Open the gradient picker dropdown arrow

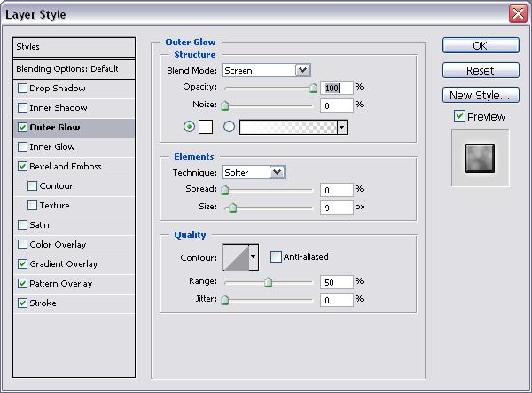(342, 127)
